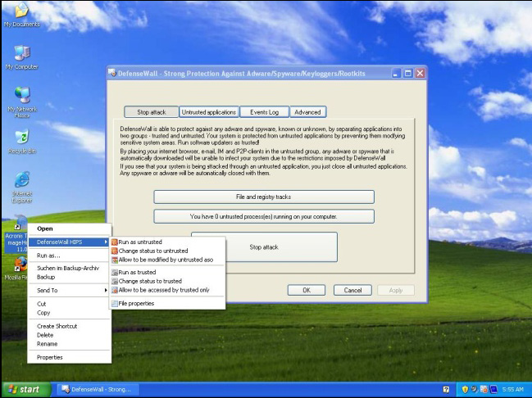
Task: Close the DefenseWall window
Action: pos(420,73)
